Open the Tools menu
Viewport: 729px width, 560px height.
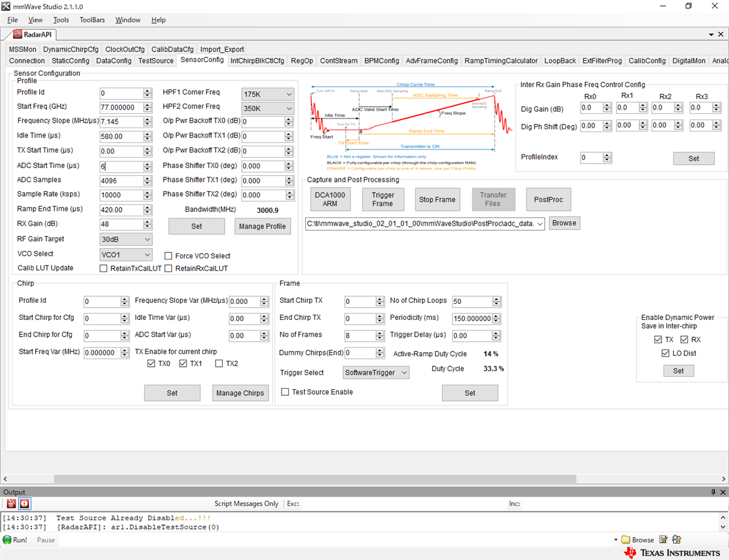(x=61, y=20)
